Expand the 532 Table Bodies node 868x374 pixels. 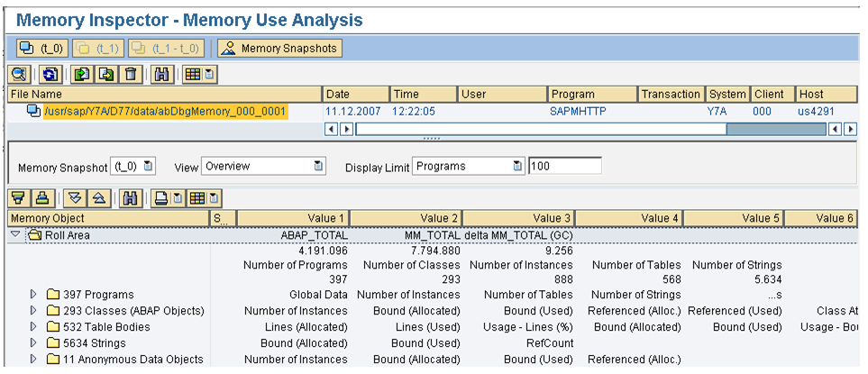(33, 327)
